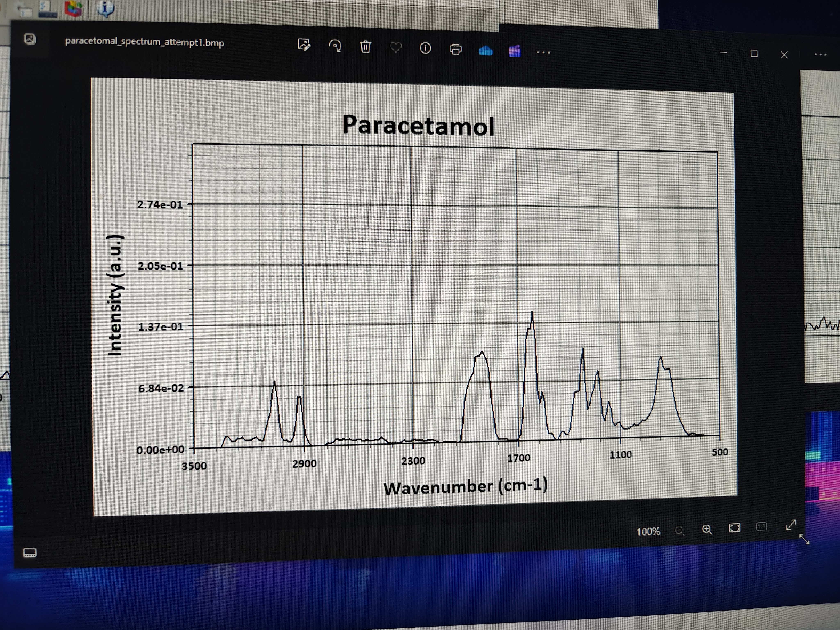Open OneDrive cloud icon
This screenshot has height=630, width=840.
pyautogui.click(x=485, y=50)
